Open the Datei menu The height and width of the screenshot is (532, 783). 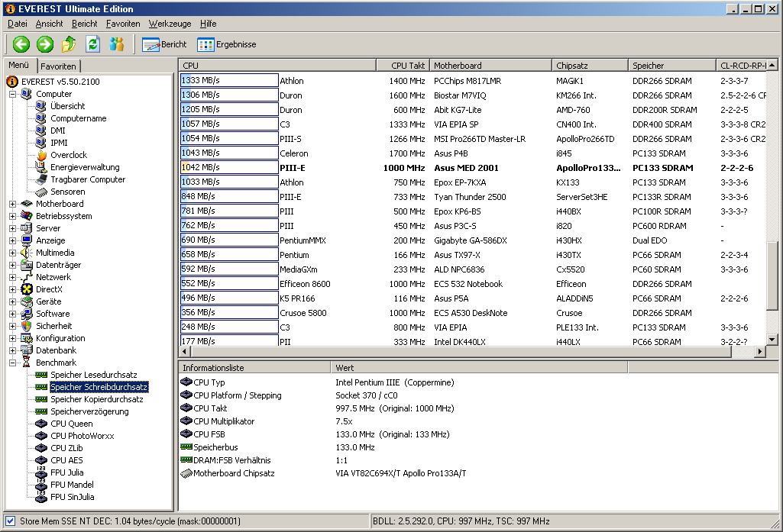click(17, 24)
